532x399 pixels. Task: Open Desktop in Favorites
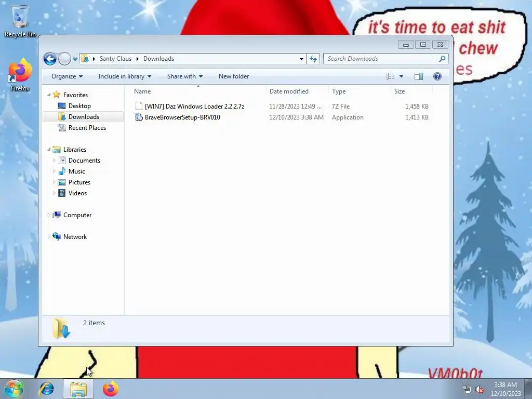coord(79,106)
